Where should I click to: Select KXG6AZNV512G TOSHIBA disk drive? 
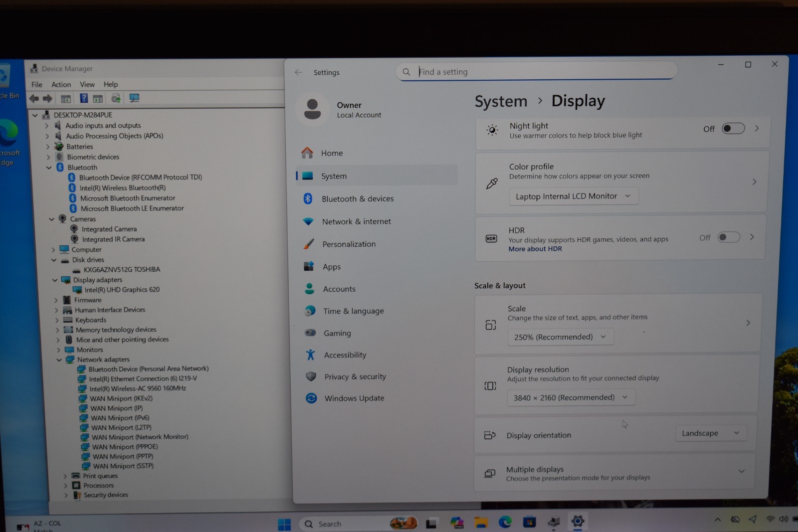pos(122,270)
